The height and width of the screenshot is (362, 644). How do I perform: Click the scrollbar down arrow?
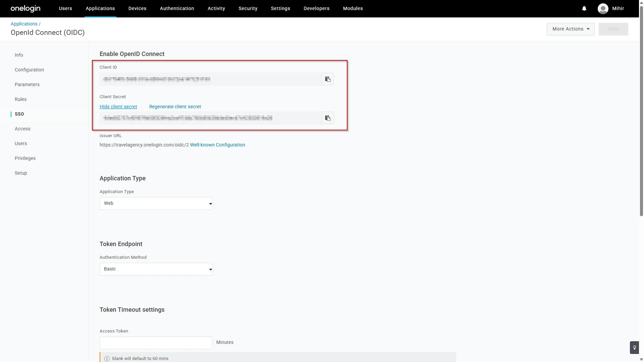tap(641, 360)
